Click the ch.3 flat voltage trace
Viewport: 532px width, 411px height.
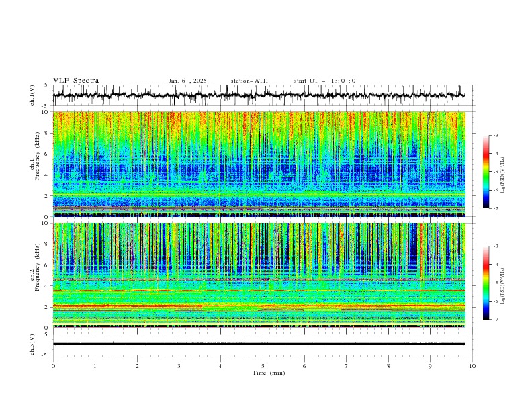[259, 344]
